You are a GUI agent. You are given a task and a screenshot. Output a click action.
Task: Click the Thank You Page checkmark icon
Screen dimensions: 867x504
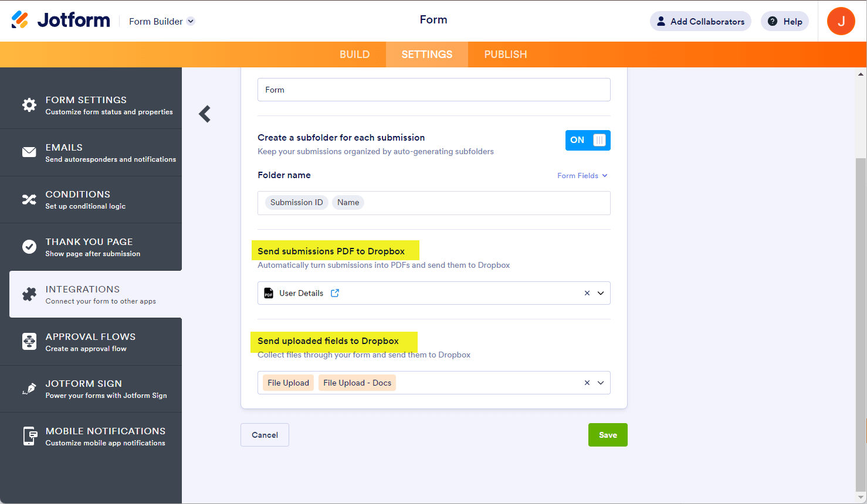(x=29, y=247)
